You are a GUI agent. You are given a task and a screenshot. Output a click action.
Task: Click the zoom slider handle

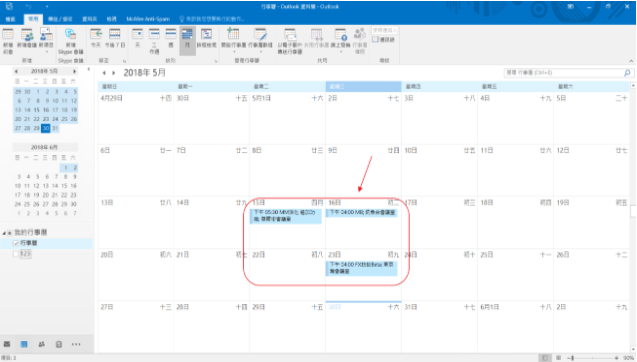pyautogui.click(x=573, y=358)
